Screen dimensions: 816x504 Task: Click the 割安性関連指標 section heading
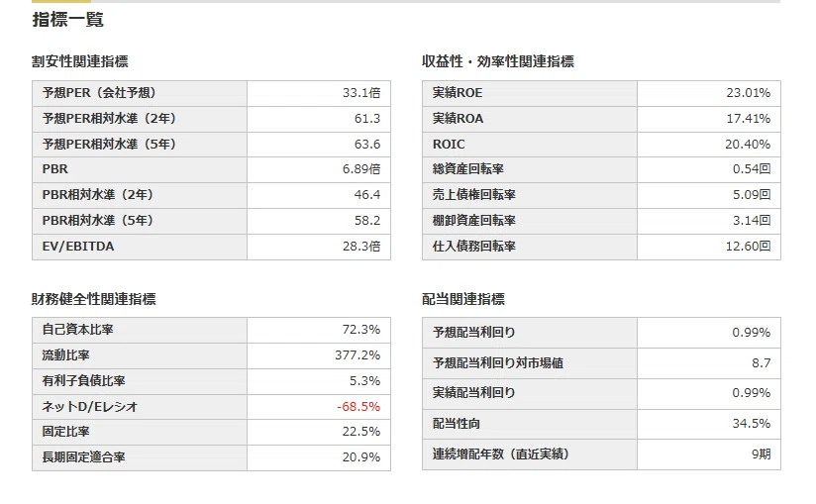(79, 61)
